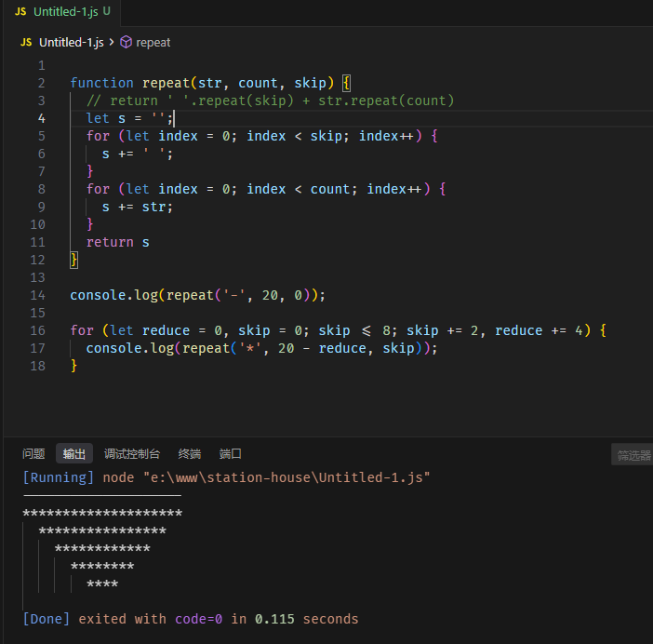653x644 pixels.
Task: Open the Untitled-1.js editor tab
Action: [62, 12]
